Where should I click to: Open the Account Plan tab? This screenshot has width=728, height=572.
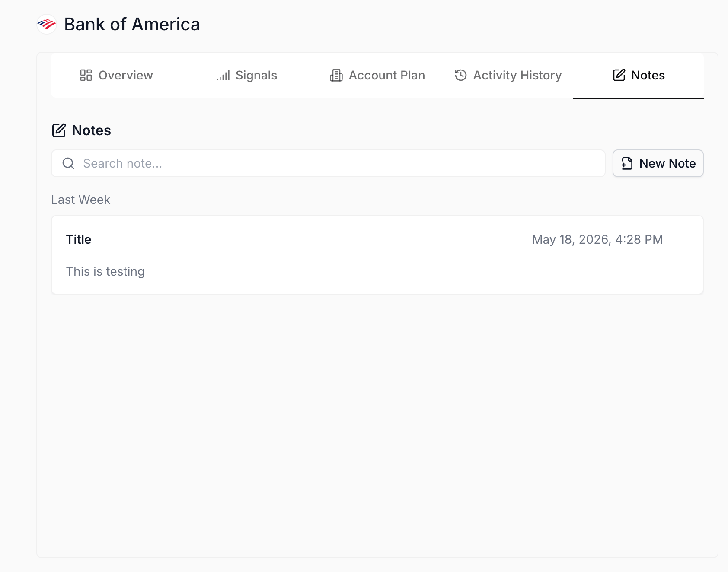point(377,75)
